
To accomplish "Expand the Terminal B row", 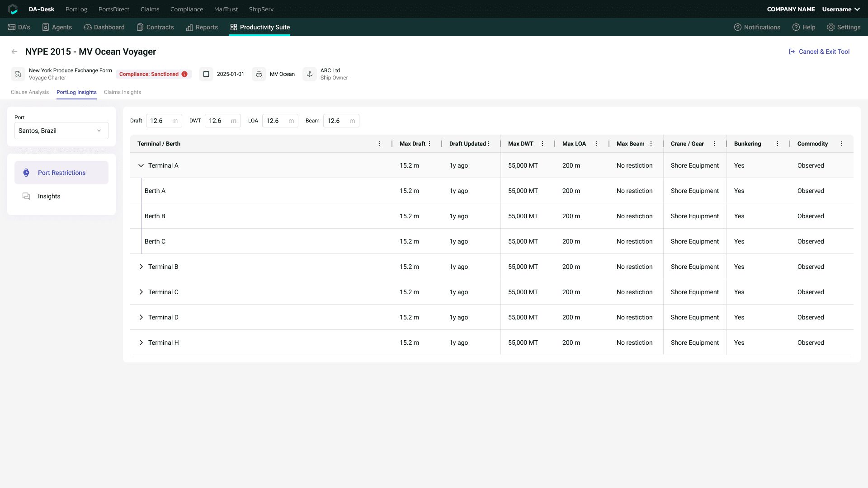I will tap(141, 267).
